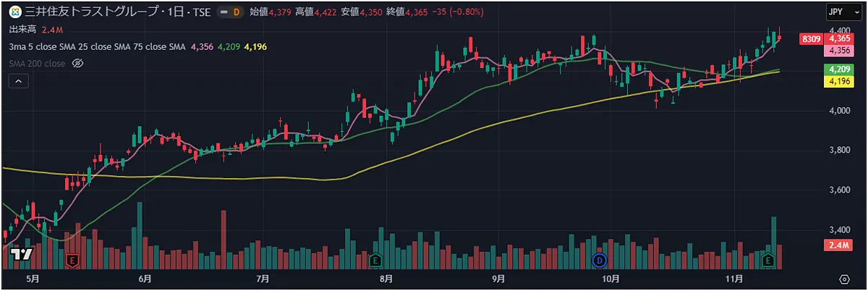This screenshot has width=868, height=291.
Task: Click the TradingView logo on the chart
Action: click(x=22, y=255)
